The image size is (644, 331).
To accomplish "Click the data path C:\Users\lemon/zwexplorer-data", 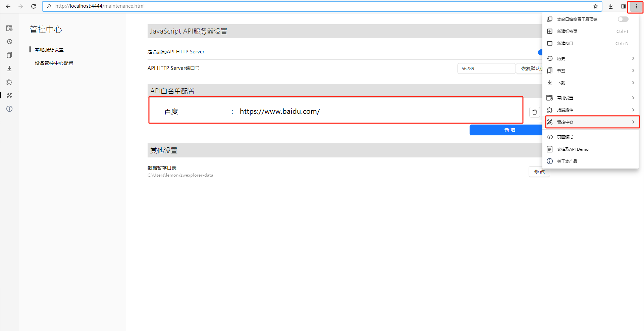I will pyautogui.click(x=180, y=175).
